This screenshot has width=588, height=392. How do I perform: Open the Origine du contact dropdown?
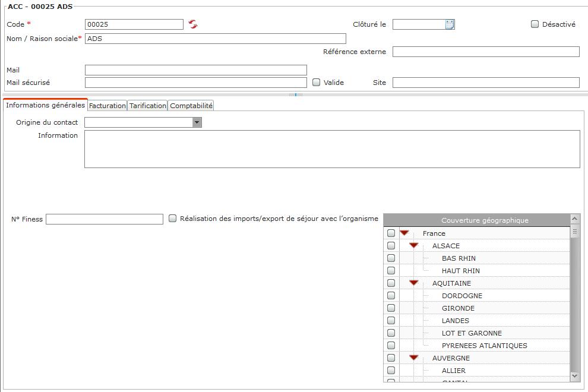point(197,122)
